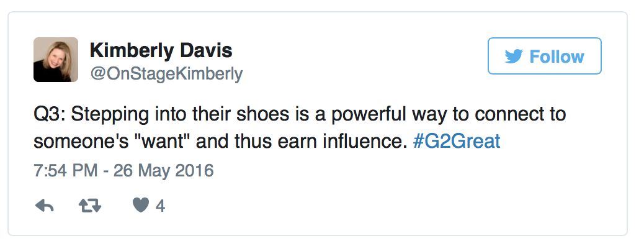Click the quoted word "want" in the tweet
Viewport: 644px width, 246px height.
click(168, 141)
